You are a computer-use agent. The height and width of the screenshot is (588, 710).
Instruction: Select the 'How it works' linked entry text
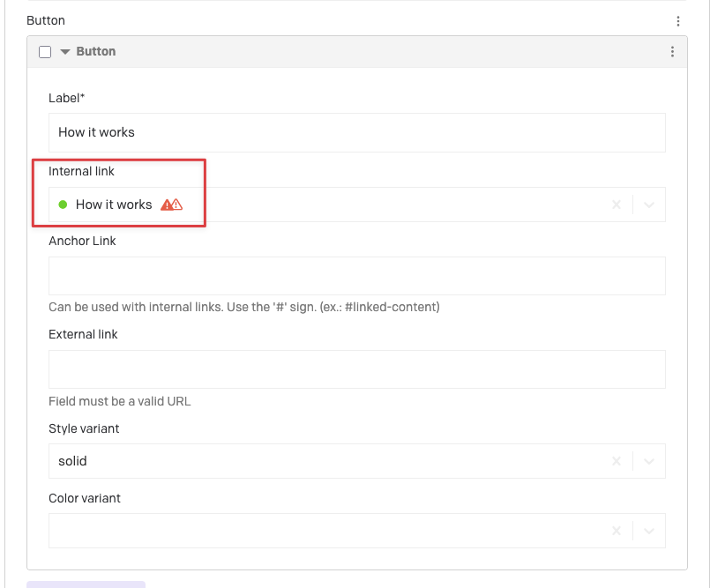[x=114, y=205]
